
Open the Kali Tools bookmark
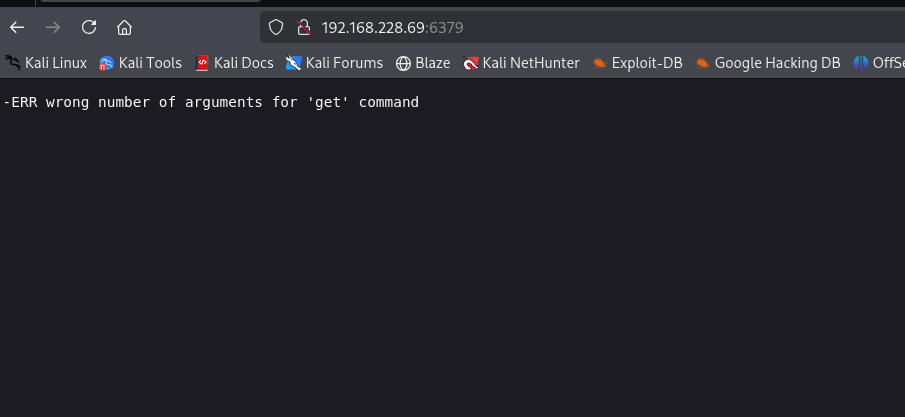coord(140,63)
